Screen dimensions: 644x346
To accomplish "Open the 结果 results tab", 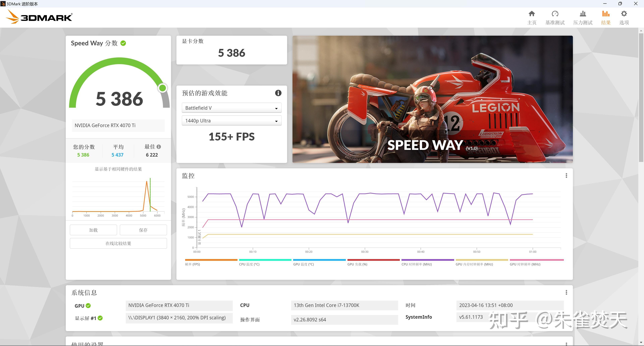I will click(x=606, y=17).
